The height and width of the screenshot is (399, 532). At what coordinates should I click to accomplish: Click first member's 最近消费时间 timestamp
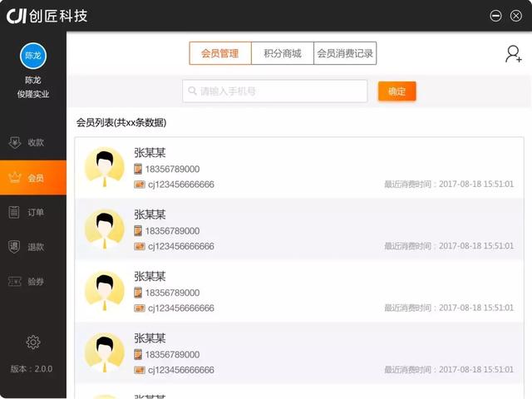point(449,184)
